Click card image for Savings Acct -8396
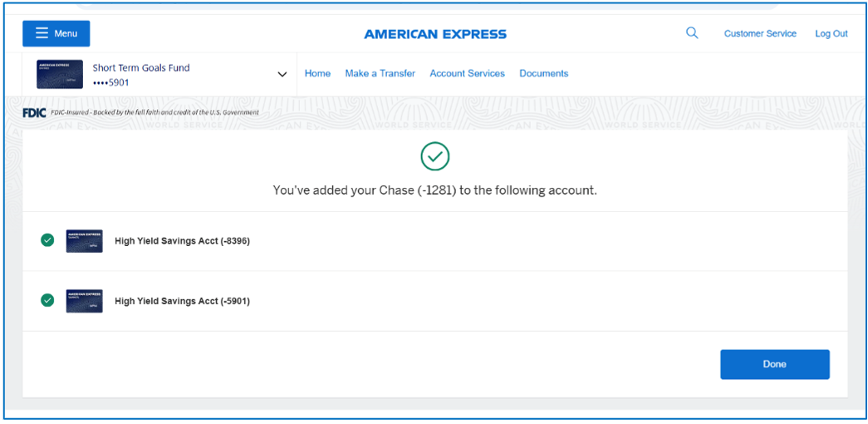The height and width of the screenshot is (424, 868). 84,241
